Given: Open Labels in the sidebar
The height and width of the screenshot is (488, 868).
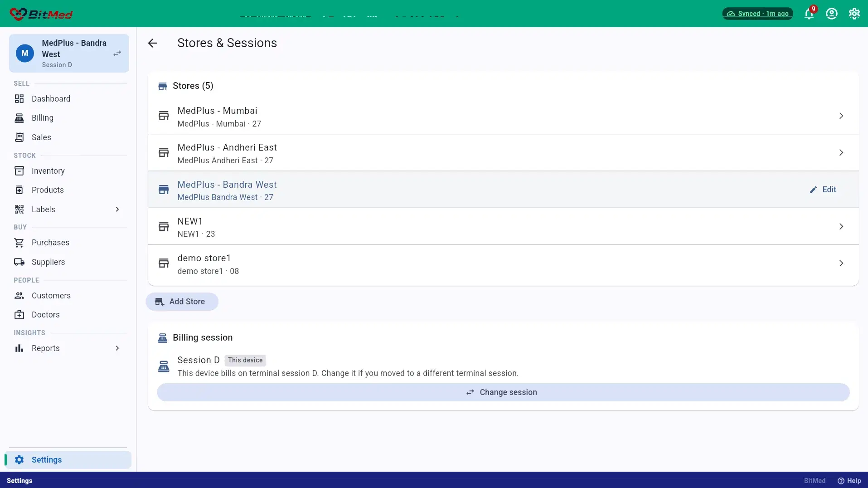Looking at the screenshot, I should point(68,210).
